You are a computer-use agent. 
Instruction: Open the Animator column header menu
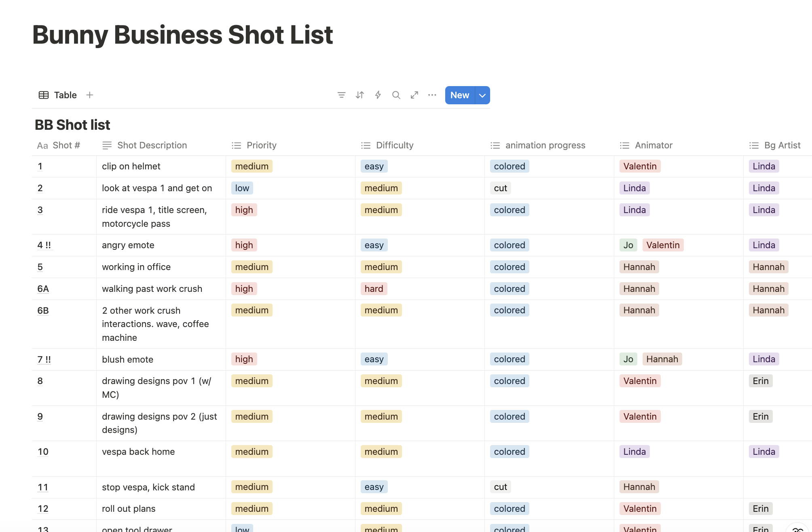[x=679, y=145]
